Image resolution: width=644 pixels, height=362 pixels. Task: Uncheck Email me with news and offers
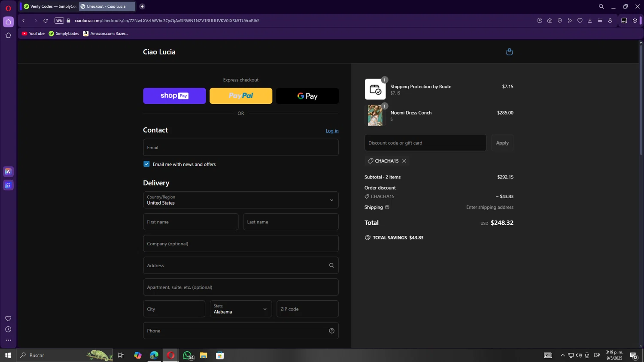(x=146, y=164)
